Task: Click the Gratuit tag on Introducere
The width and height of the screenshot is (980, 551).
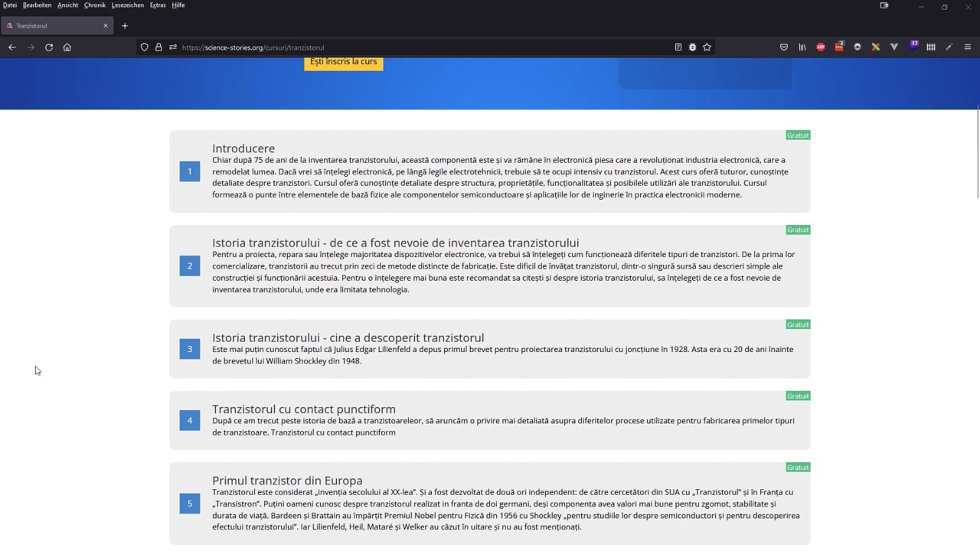Action: coord(798,135)
